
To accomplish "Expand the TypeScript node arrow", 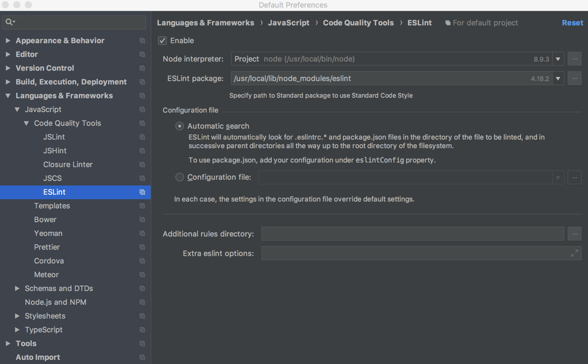I will pos(17,330).
